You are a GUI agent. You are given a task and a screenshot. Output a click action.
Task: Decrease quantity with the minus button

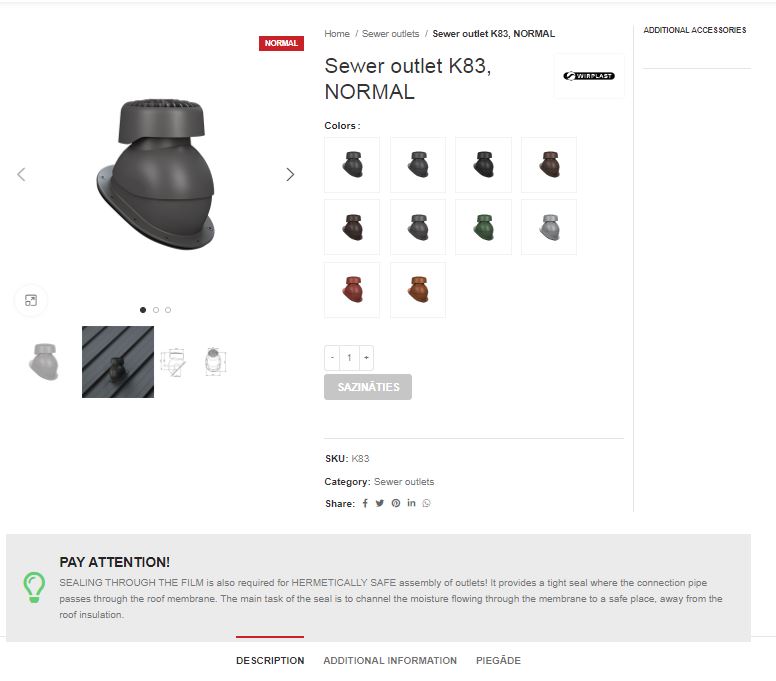pos(332,357)
